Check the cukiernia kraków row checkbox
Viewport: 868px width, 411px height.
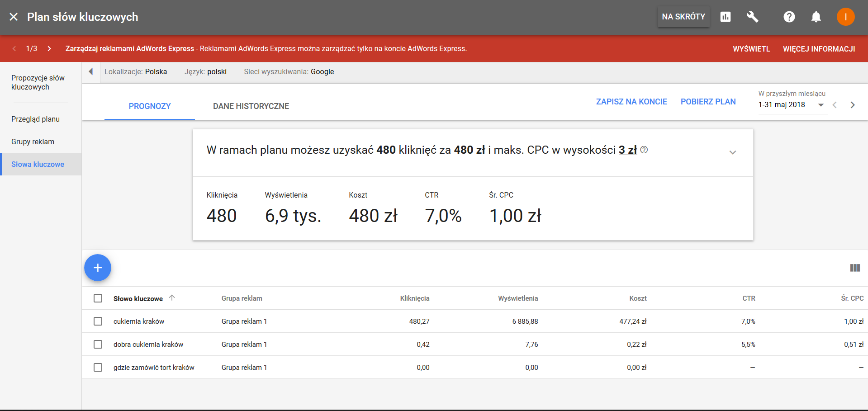coord(98,321)
